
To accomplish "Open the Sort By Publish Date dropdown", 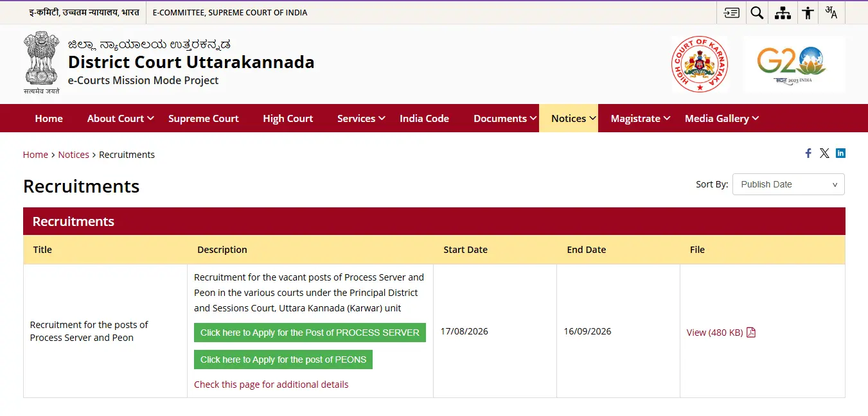I will (x=788, y=184).
